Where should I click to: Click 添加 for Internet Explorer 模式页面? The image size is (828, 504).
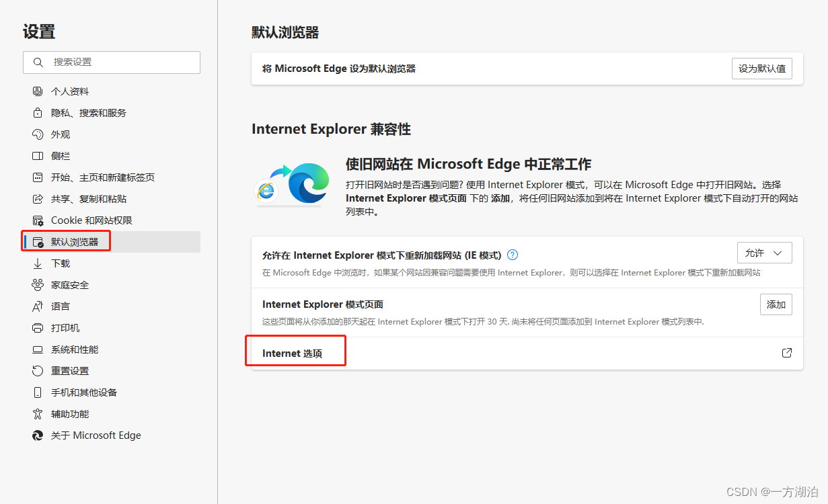click(776, 304)
